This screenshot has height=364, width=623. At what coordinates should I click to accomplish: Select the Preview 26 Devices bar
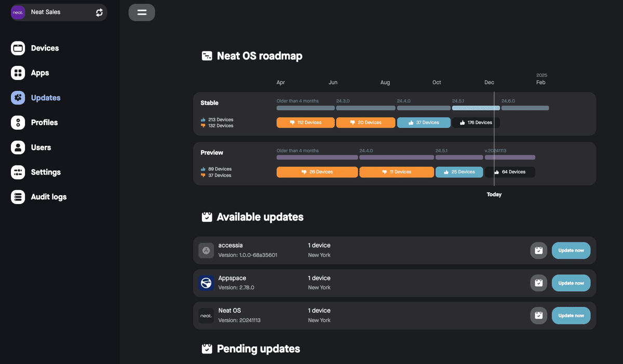tap(317, 172)
